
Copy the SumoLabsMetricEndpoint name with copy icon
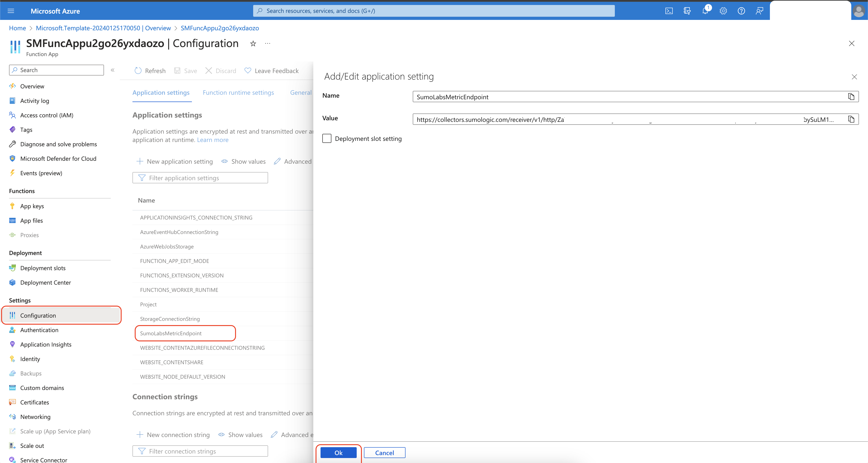point(851,97)
